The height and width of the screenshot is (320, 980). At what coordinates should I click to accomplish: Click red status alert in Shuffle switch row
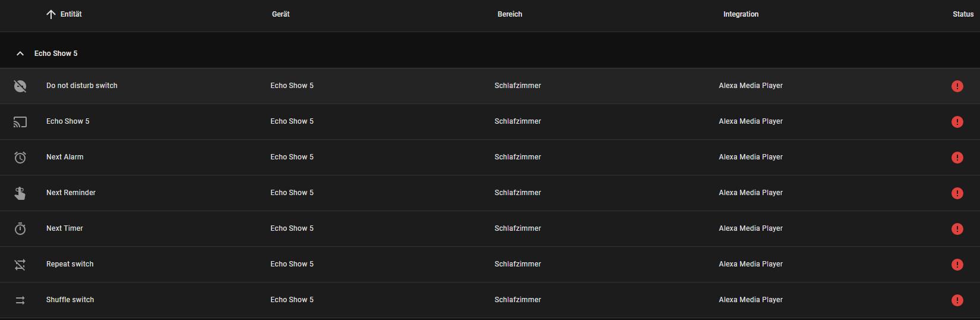957,300
